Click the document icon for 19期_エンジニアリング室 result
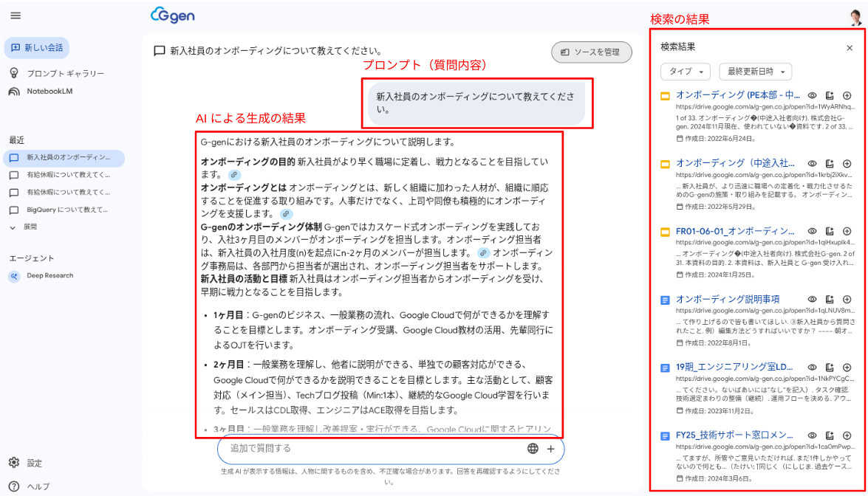Image resolution: width=868 pixels, height=496 pixels. [x=830, y=367]
